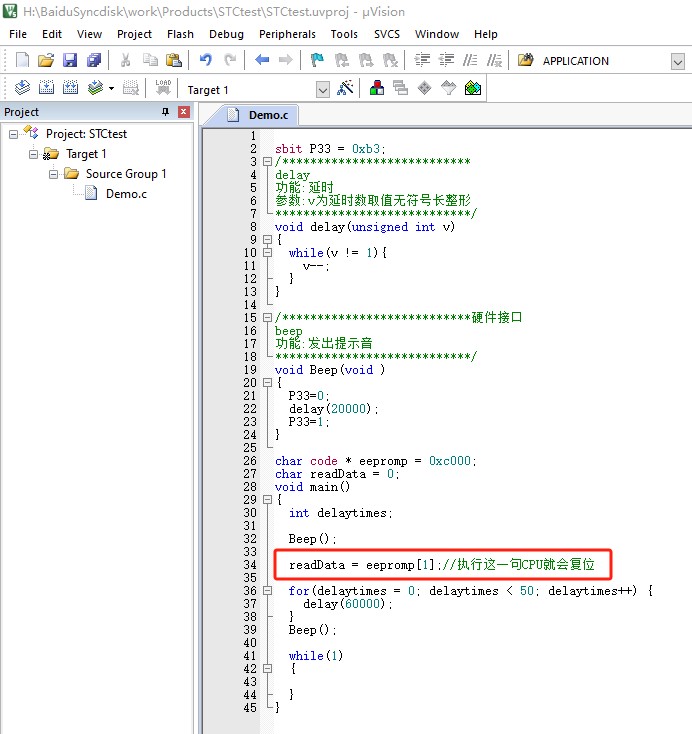Open the Tools menu
Screen dimensions: 692x734
point(344,34)
